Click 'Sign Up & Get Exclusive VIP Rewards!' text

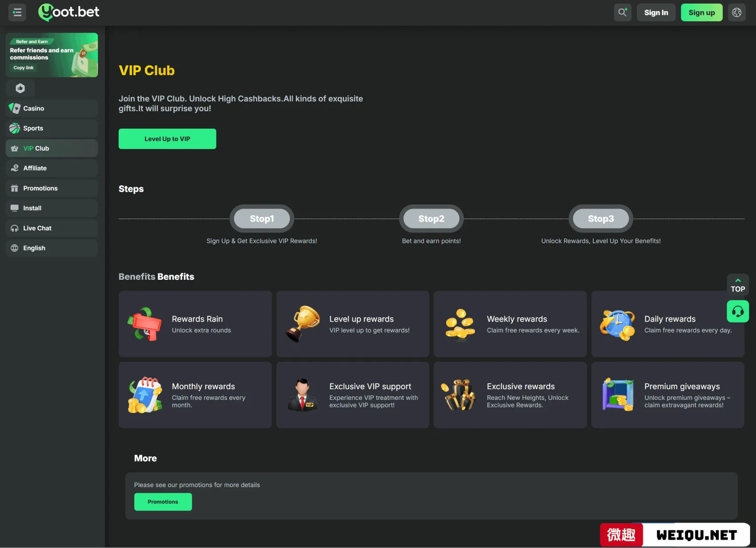tap(262, 241)
